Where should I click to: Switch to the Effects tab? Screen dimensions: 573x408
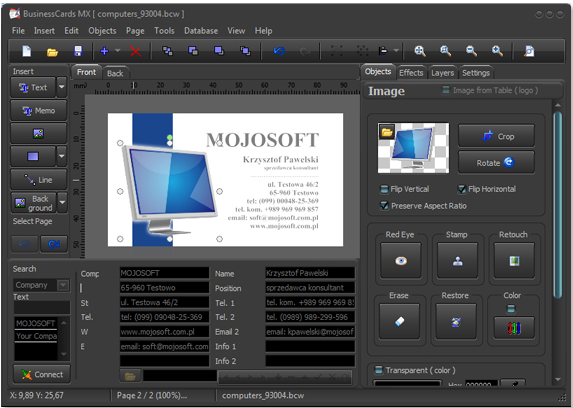pos(411,73)
